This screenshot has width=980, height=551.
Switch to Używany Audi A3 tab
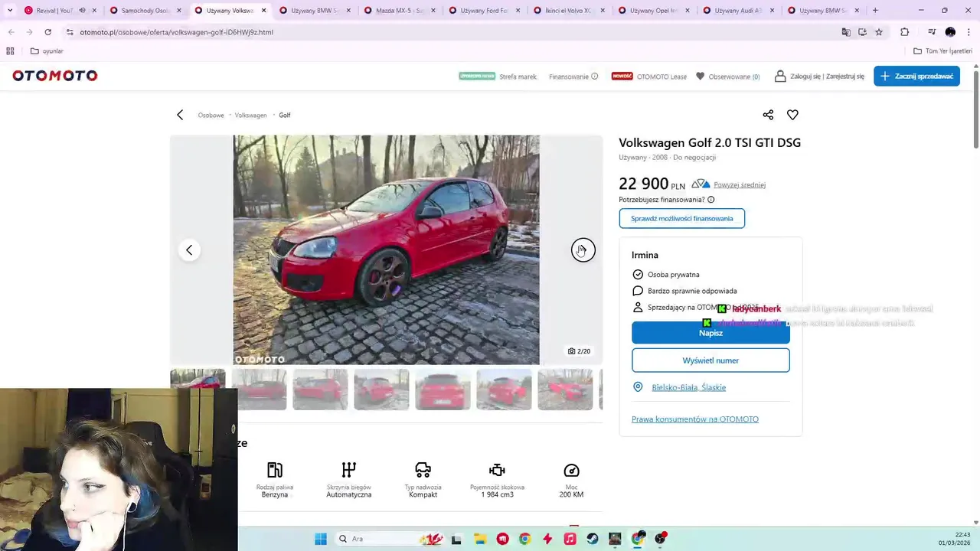pos(738,11)
